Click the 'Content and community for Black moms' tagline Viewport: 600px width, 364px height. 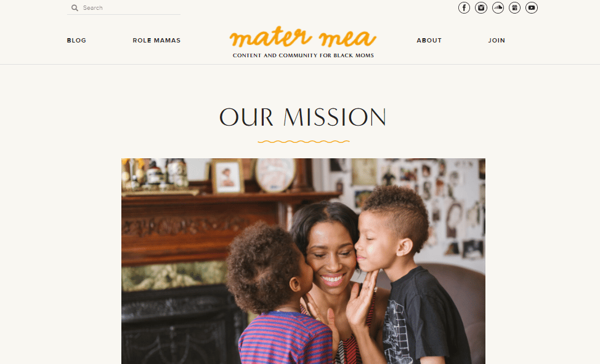[303, 55]
